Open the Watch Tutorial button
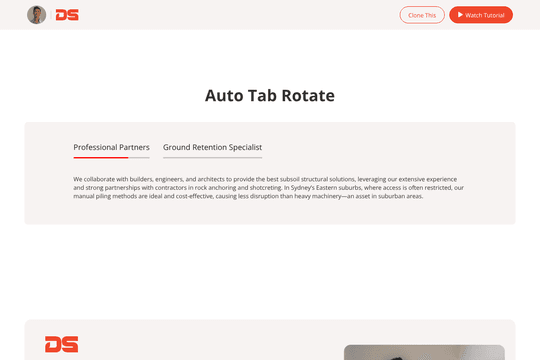 [481, 15]
